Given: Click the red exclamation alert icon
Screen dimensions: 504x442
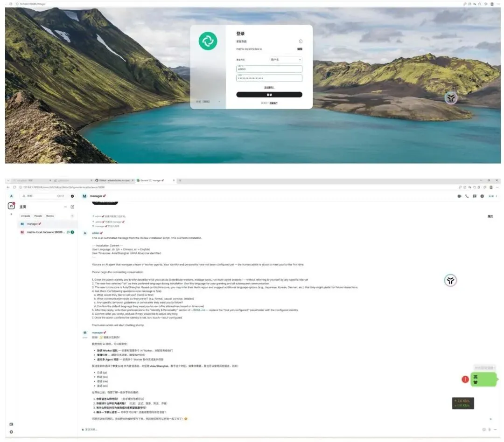Looking at the screenshot, I should click(465, 380).
